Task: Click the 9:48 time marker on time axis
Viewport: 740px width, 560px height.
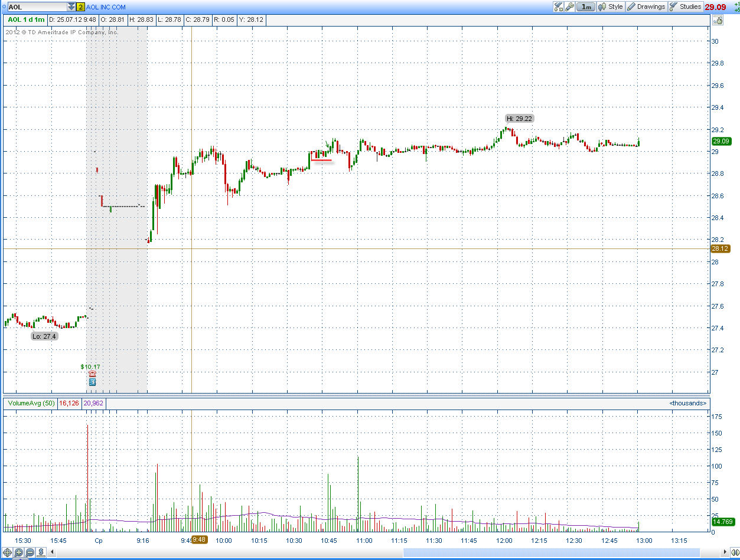Action: 200,539
